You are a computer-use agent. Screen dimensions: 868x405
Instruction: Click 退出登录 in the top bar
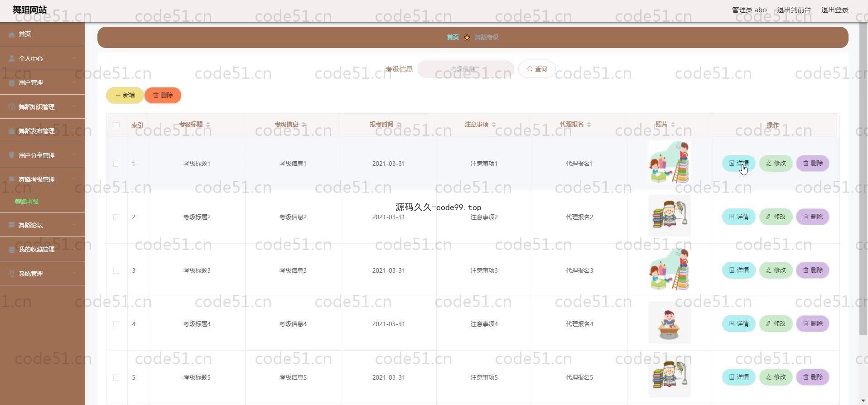834,10
